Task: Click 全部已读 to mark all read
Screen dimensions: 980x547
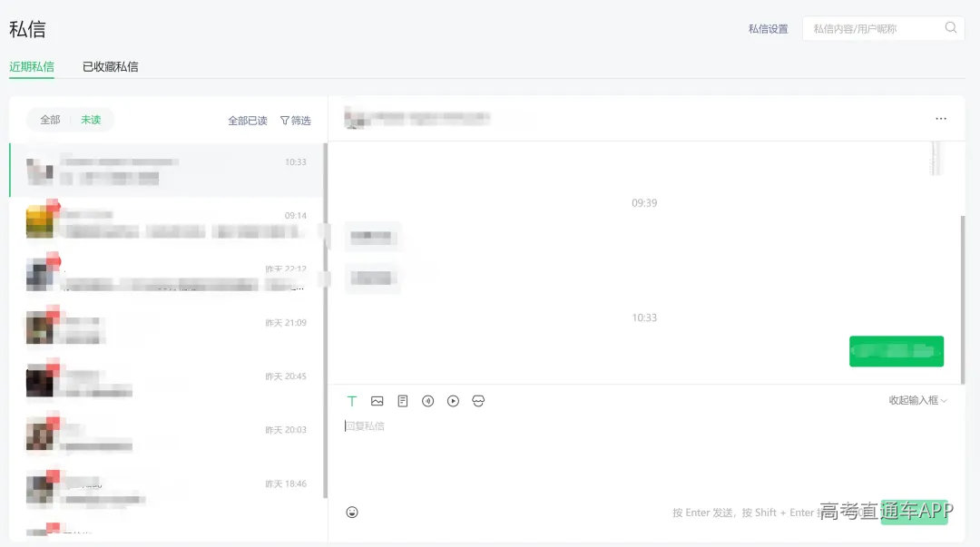Action: click(x=248, y=121)
